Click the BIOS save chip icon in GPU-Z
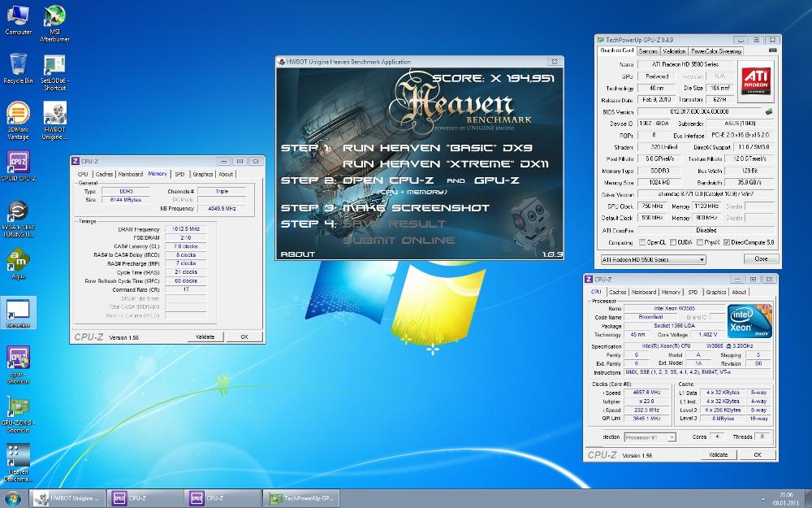The height and width of the screenshot is (508, 812). click(x=769, y=111)
